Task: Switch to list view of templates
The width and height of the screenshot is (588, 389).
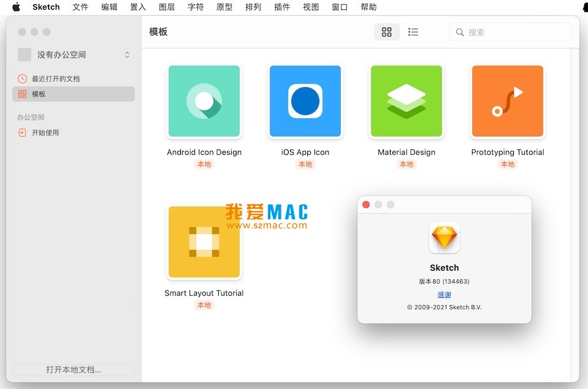Action: 413,32
